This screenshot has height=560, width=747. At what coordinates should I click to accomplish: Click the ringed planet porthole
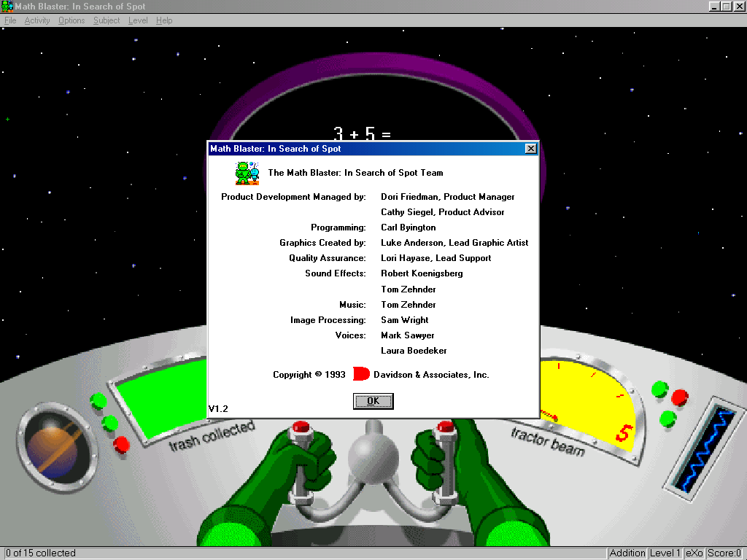[x=56, y=447]
